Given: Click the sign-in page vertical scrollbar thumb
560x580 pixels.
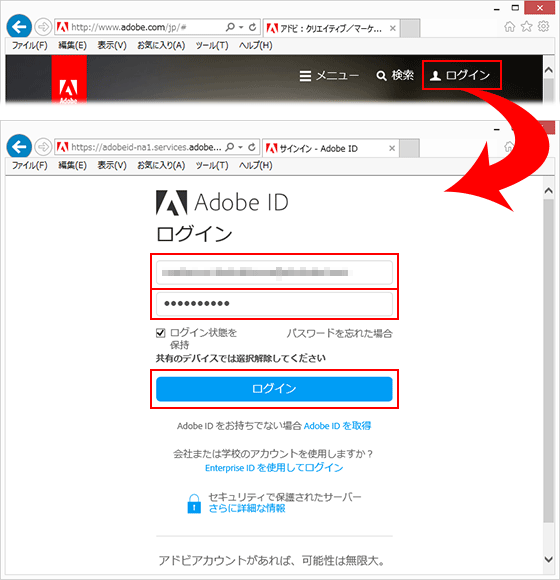Looking at the screenshot, I should click(549, 361).
